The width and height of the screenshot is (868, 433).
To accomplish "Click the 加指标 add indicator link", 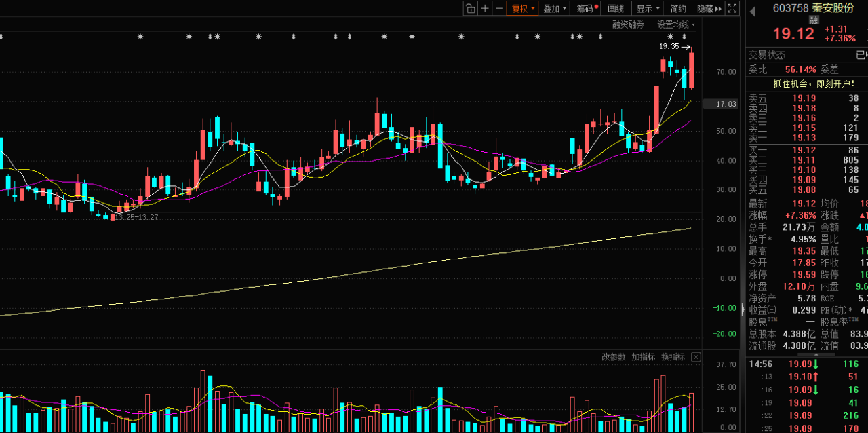I will click(x=644, y=356).
